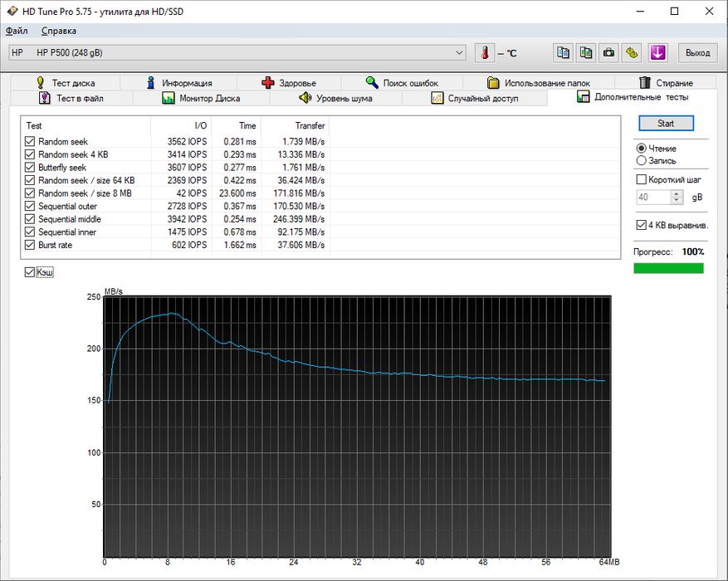This screenshot has height=581, width=728.
Task: Click the gB short stroke input field
Action: click(x=653, y=198)
